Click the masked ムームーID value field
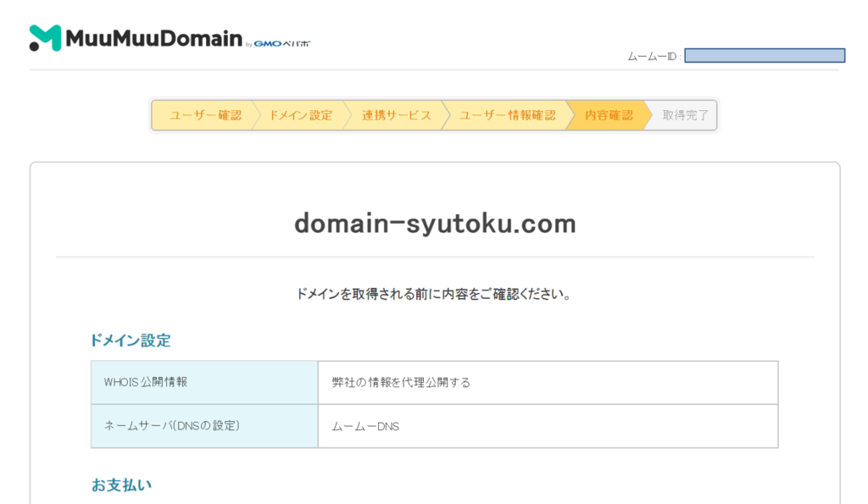This screenshot has width=868, height=504. (x=764, y=56)
